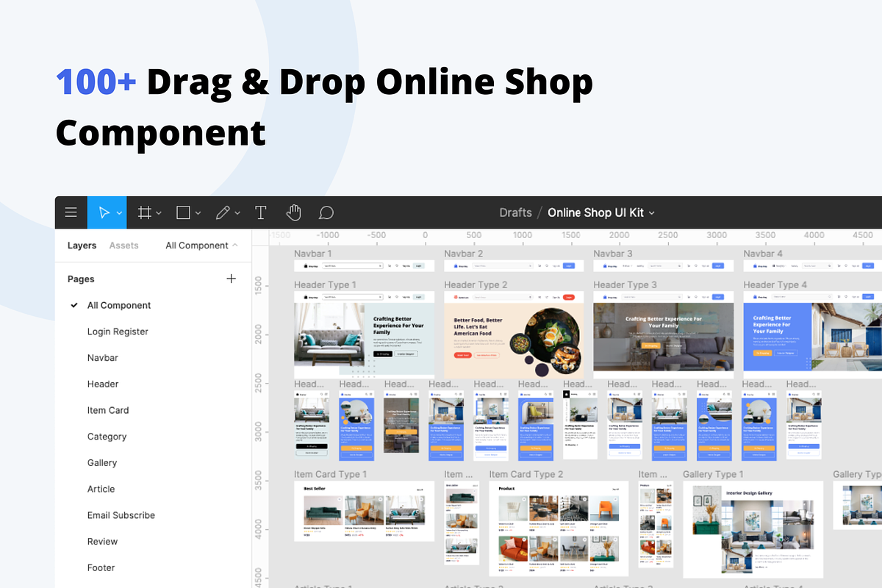Open the Item Card page
Viewport: 882px width, 588px height.
tap(108, 410)
